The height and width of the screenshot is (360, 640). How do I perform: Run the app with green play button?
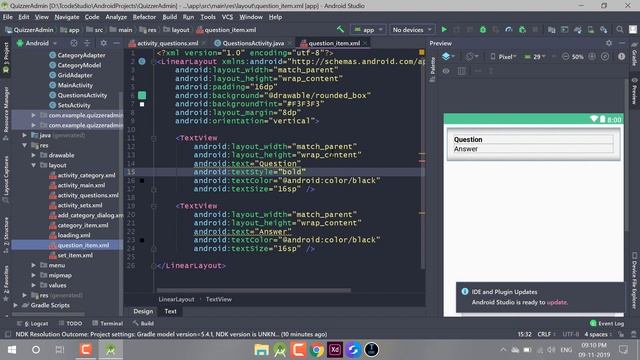(444, 29)
